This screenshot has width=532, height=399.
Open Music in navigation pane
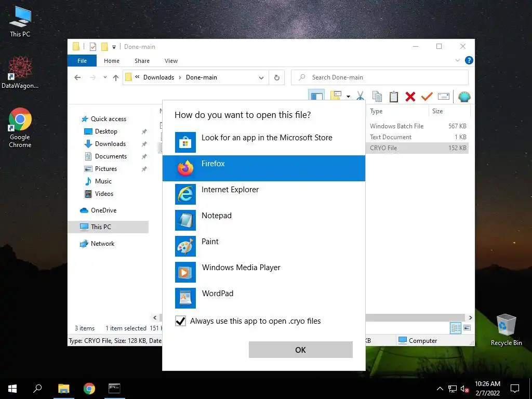tap(103, 181)
